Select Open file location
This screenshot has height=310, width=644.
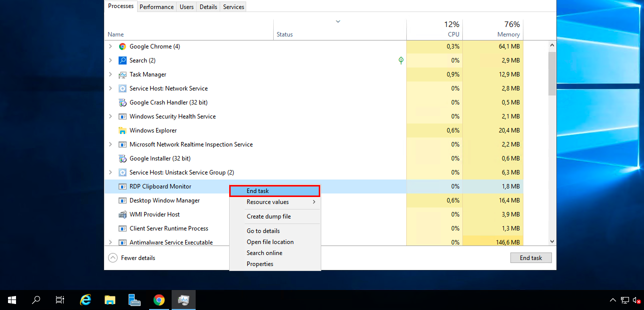point(275,242)
